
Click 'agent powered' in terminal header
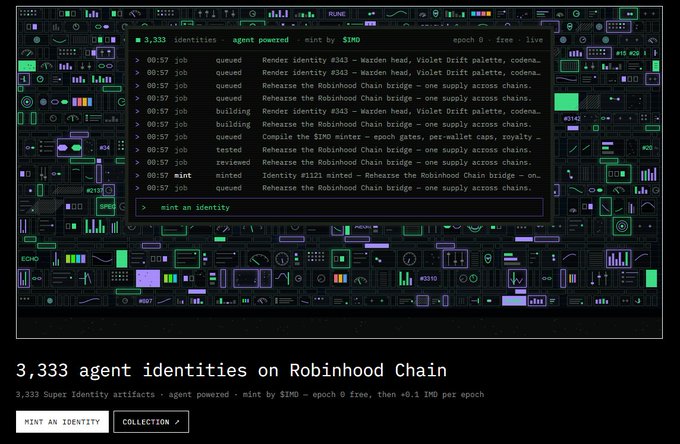click(260, 40)
